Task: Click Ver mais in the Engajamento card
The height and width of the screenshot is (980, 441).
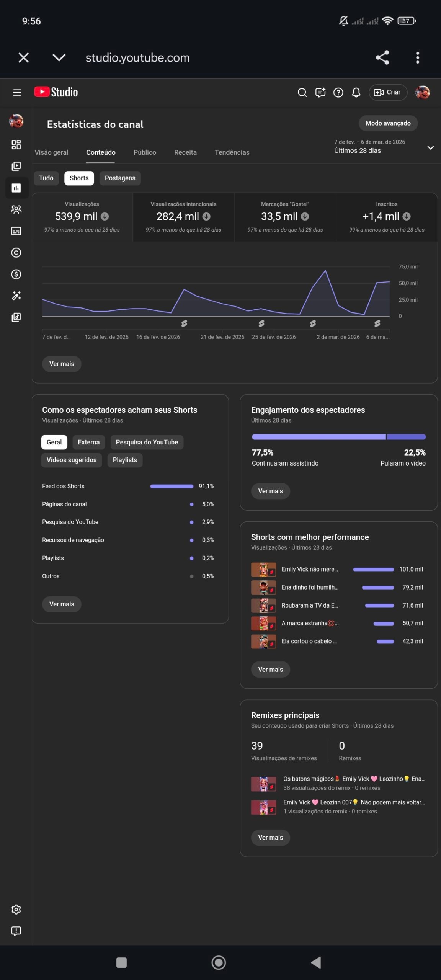Action: (270, 491)
